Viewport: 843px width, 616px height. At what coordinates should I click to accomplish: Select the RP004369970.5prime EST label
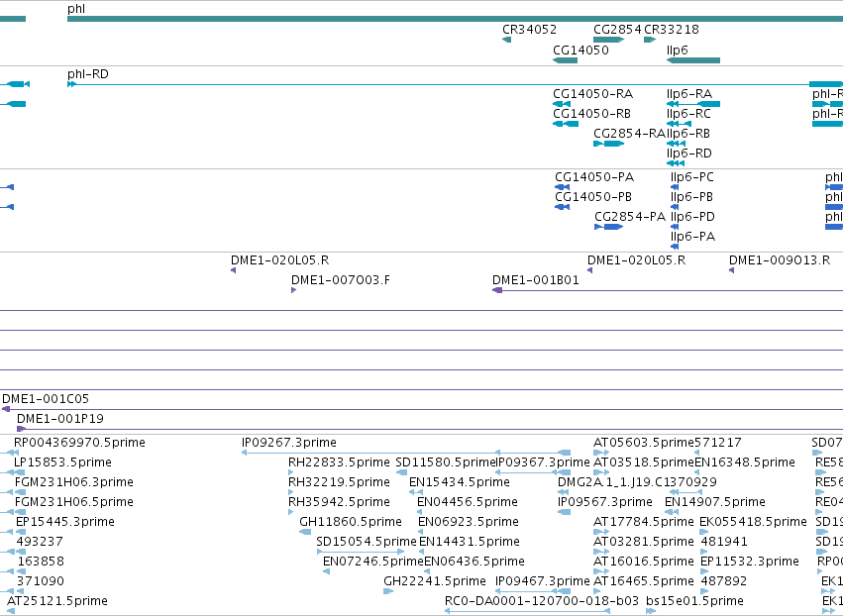click(x=79, y=443)
